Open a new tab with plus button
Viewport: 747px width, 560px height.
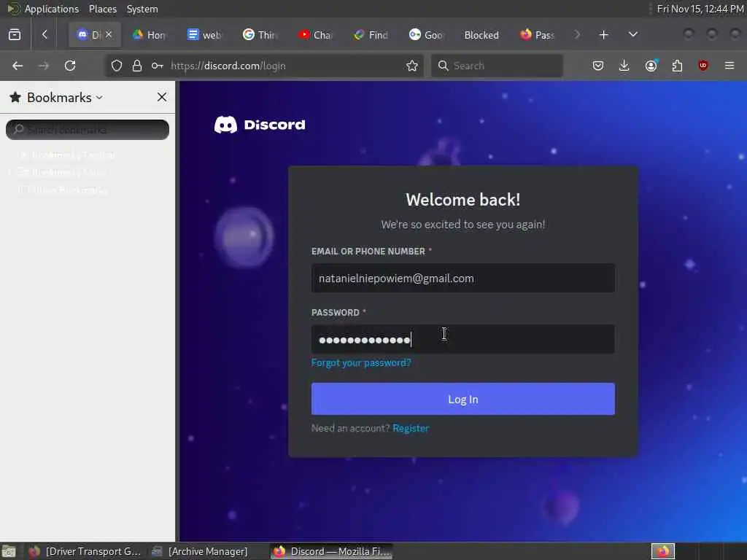[603, 35]
